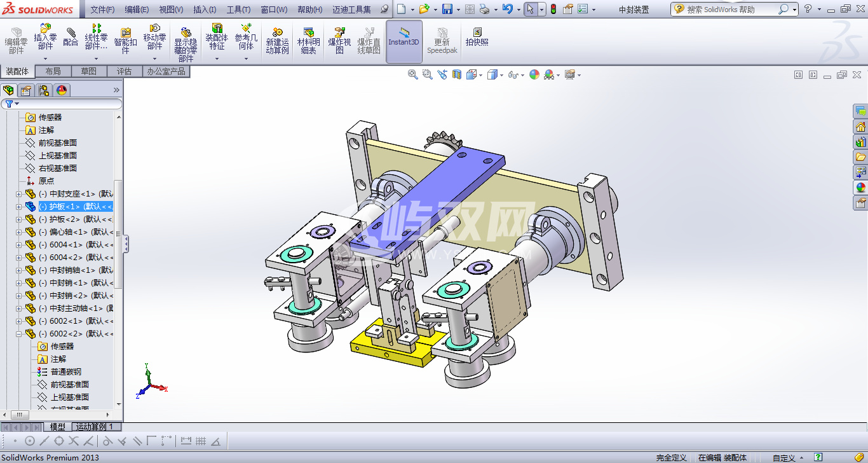Switch to the 草图 tab
Image resolution: width=868 pixels, height=463 pixels.
89,71
